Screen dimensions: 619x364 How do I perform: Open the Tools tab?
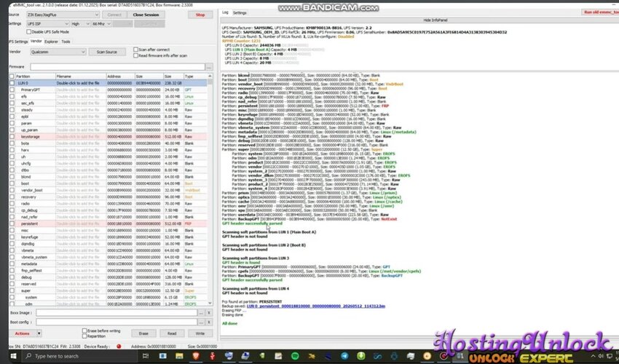pos(66,41)
